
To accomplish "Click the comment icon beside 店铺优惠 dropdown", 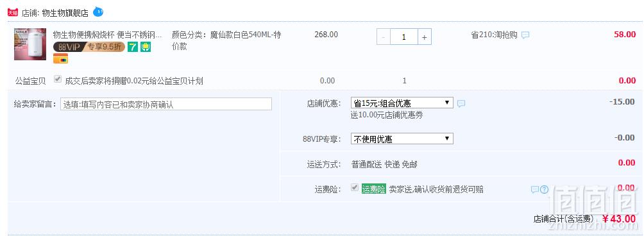I will click(461, 103).
